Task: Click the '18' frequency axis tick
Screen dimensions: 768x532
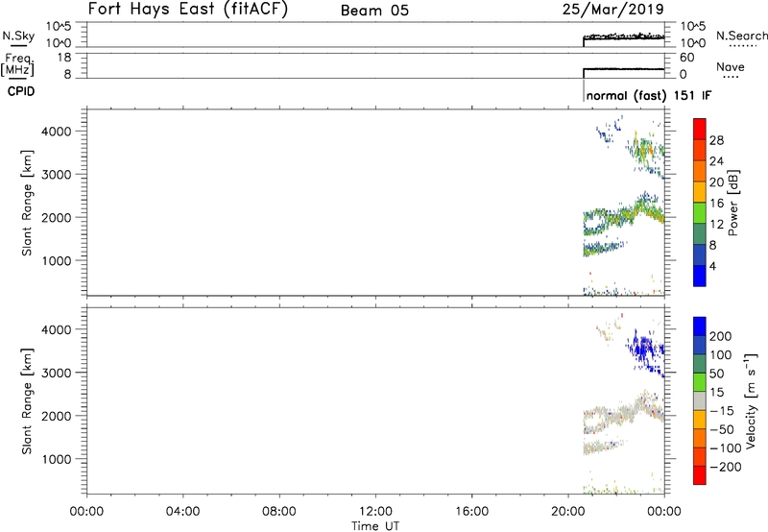Action: (64, 58)
